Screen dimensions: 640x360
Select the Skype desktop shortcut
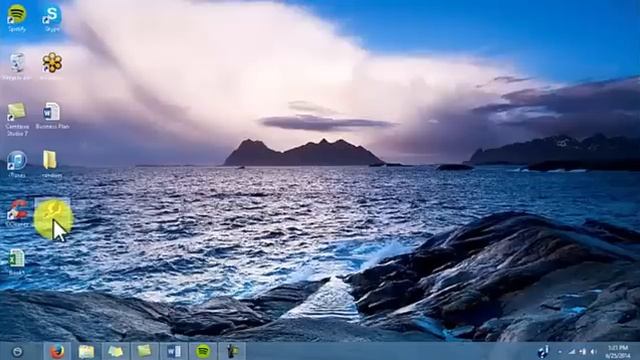pos(52,18)
